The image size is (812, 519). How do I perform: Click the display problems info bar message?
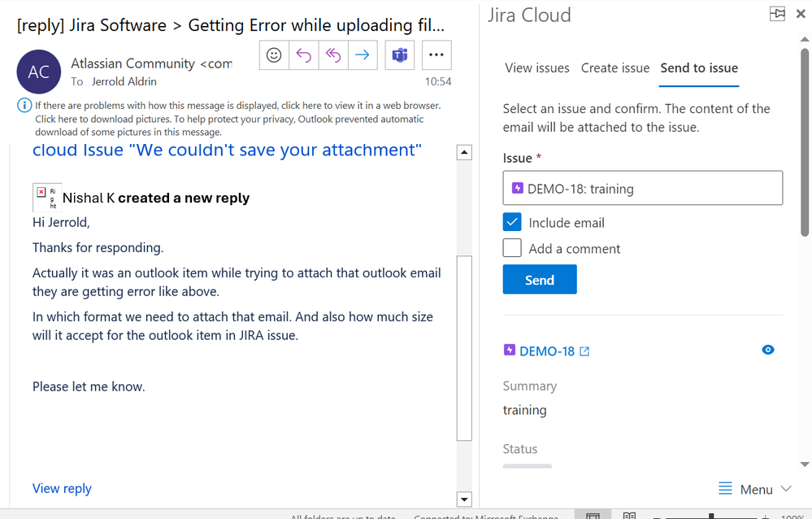click(237, 119)
